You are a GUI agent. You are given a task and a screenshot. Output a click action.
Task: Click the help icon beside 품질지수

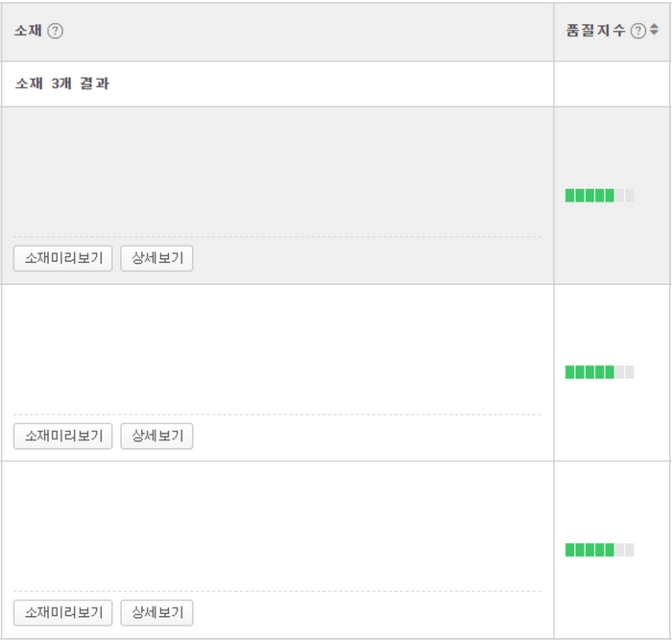(x=638, y=31)
